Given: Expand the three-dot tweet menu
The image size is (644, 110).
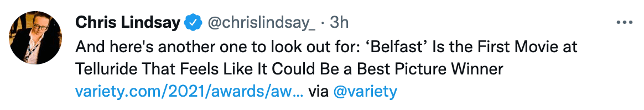Looking at the screenshot, I should [x=624, y=23].
